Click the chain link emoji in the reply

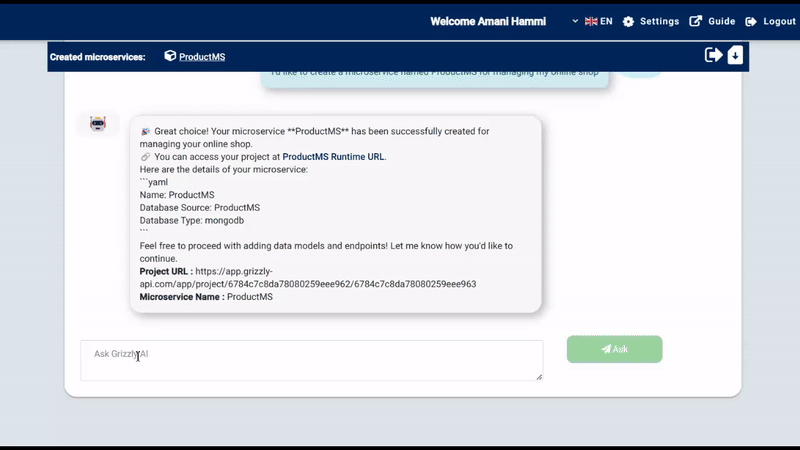[x=145, y=157]
